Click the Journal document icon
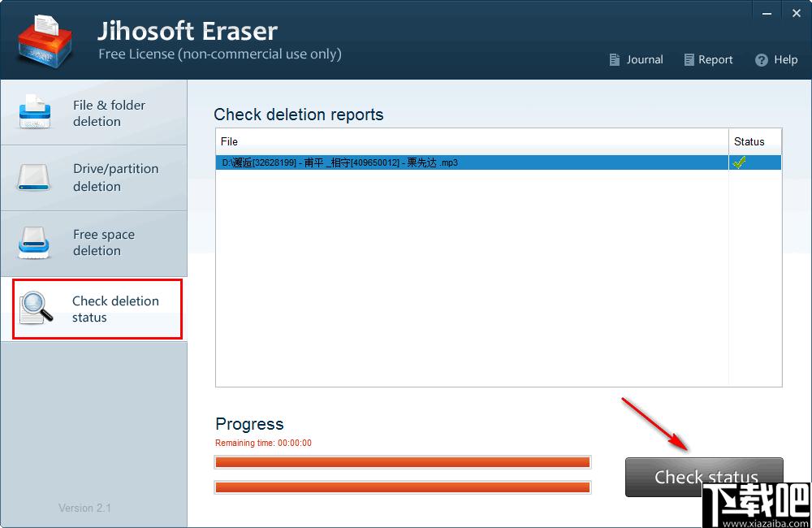 (x=614, y=60)
